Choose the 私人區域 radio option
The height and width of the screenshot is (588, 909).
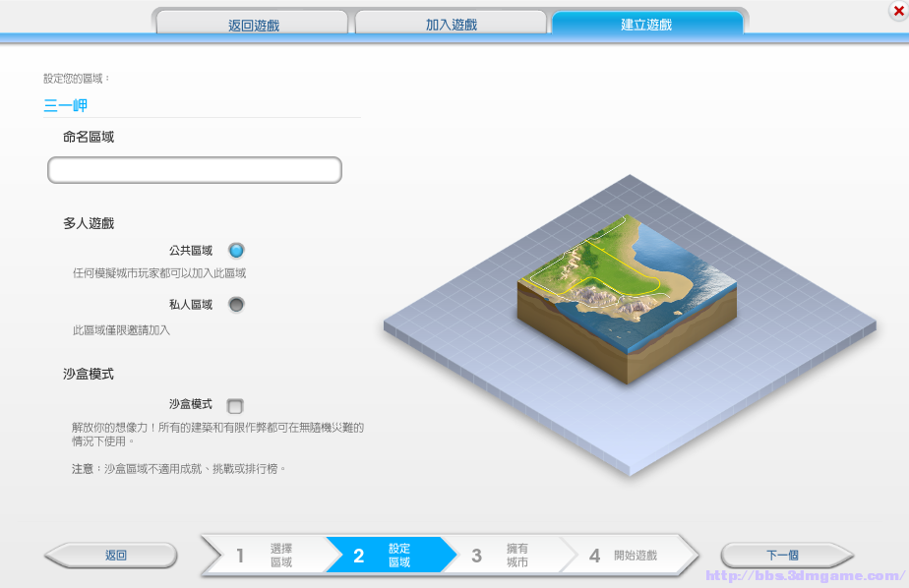236,304
